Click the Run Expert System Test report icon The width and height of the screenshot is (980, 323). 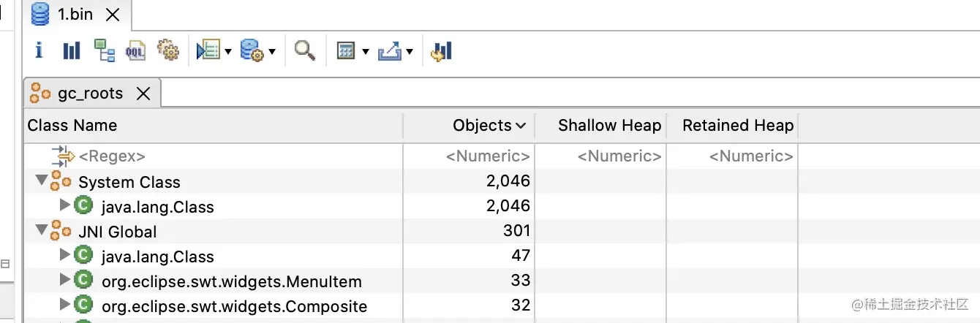pyautogui.click(x=208, y=50)
